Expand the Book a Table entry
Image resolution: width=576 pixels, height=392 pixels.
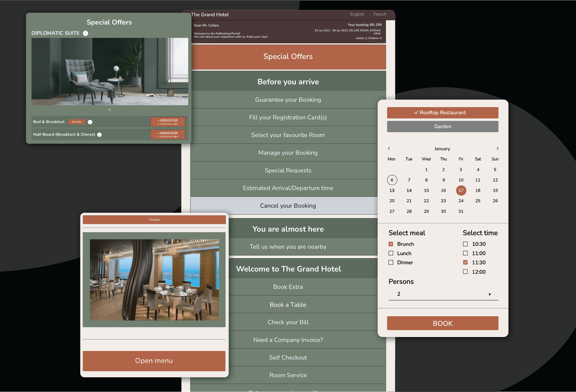tap(288, 305)
